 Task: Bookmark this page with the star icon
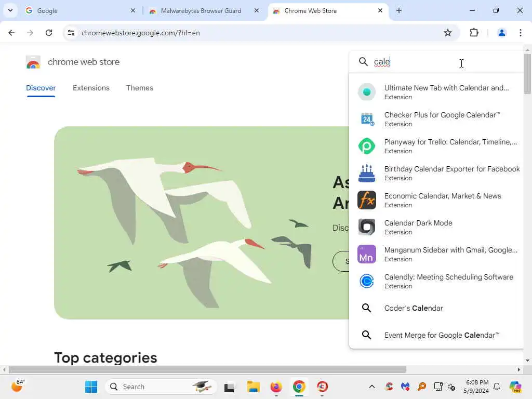448,33
